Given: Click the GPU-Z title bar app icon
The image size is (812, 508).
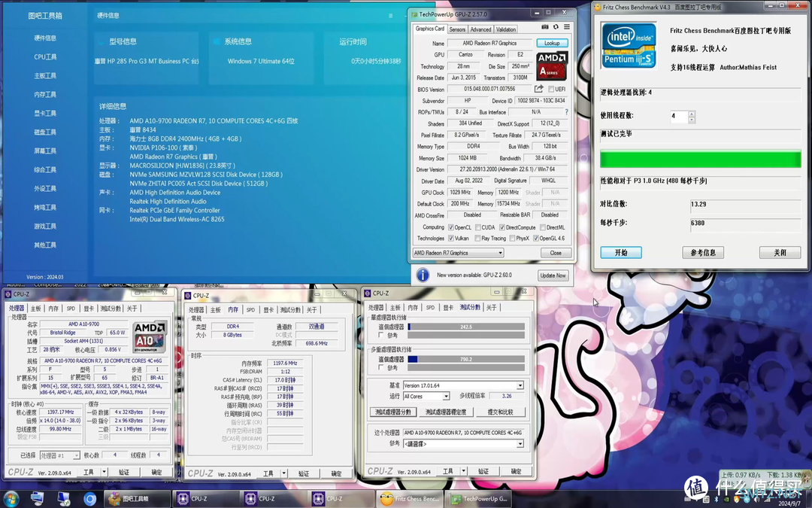Looking at the screenshot, I should coord(414,14).
